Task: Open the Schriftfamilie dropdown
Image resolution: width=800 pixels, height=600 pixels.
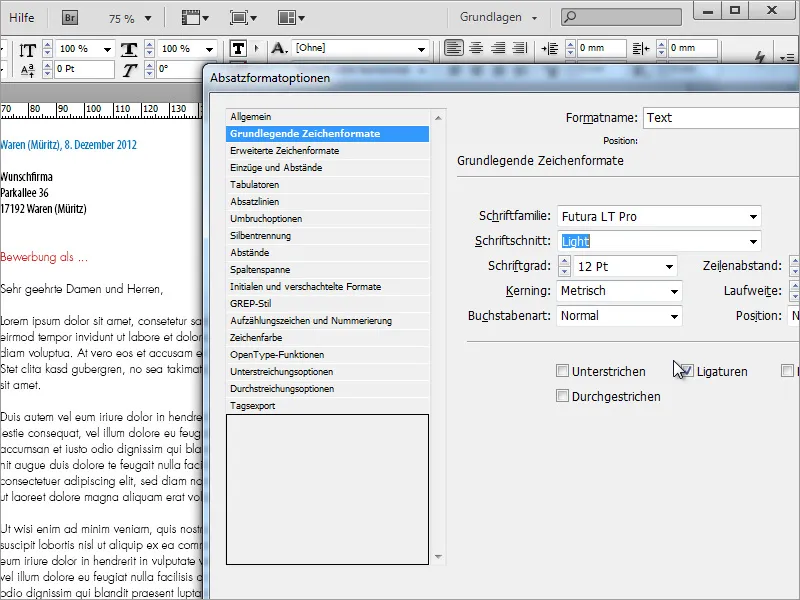Action: [752, 217]
